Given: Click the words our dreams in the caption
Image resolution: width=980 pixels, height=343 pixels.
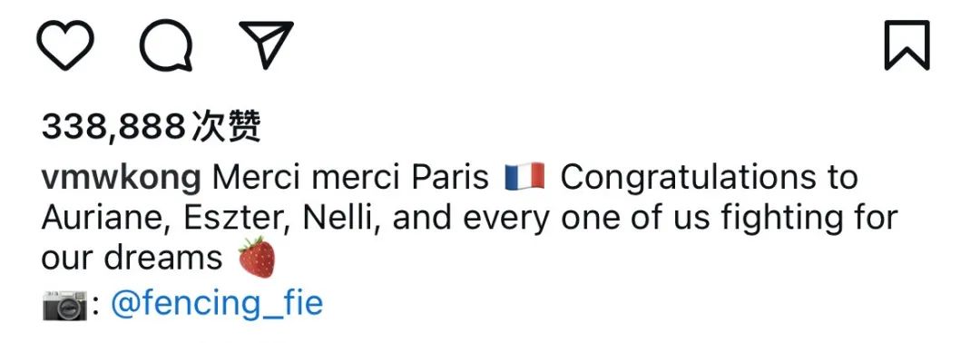Looking at the screenshot, I should (x=132, y=259).
